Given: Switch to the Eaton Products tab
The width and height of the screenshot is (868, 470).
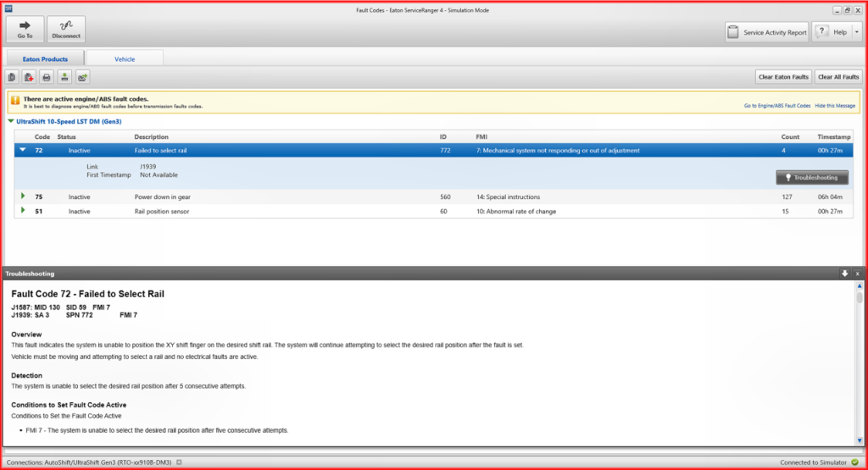Looking at the screenshot, I should pos(46,58).
